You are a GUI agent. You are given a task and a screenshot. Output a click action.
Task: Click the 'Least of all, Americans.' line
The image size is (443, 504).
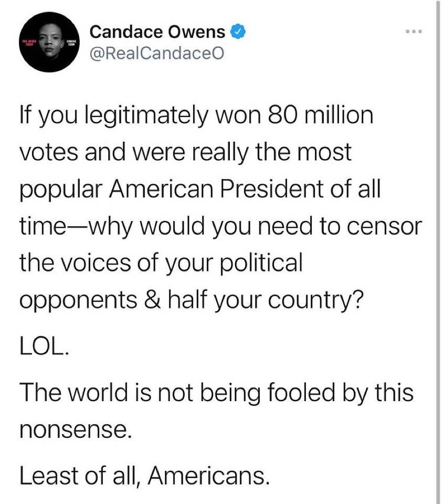[144, 476]
